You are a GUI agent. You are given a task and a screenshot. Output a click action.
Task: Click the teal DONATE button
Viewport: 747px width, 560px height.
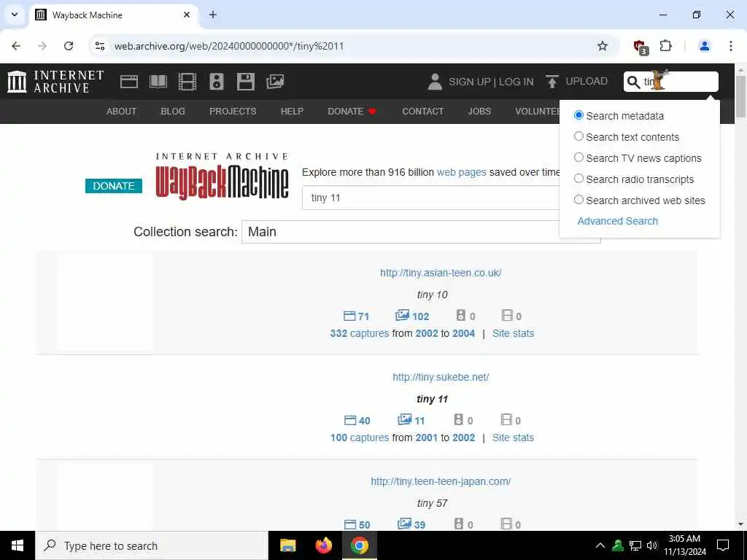(114, 186)
